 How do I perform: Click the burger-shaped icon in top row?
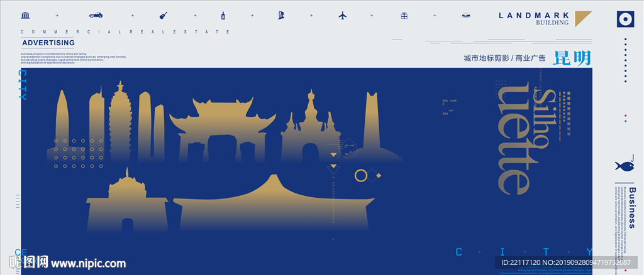pos(466,16)
